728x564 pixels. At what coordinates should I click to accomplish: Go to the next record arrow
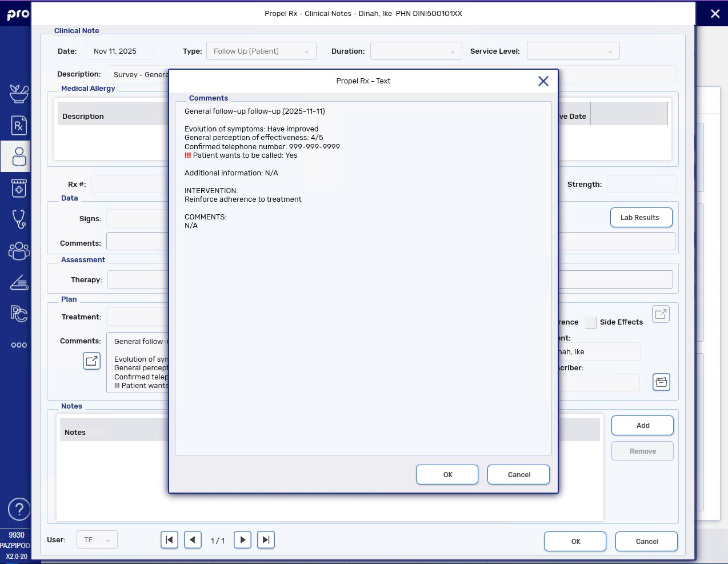(x=243, y=540)
